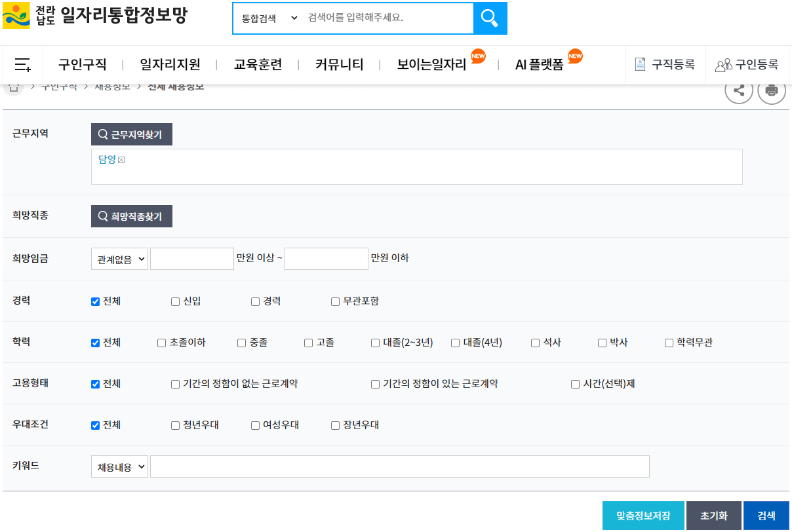Click the 전라남도 일자리통합정보망 logo

tap(98, 18)
